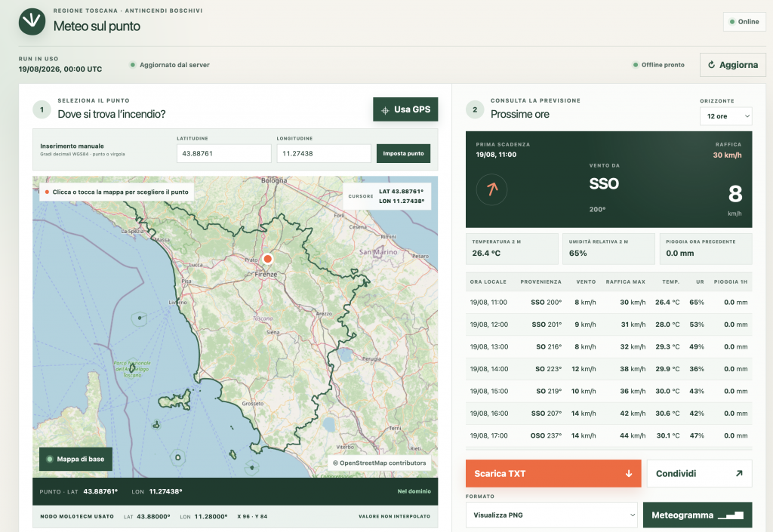This screenshot has height=532, width=773.
Task: Click the step 1 circle badge
Action: click(42, 109)
